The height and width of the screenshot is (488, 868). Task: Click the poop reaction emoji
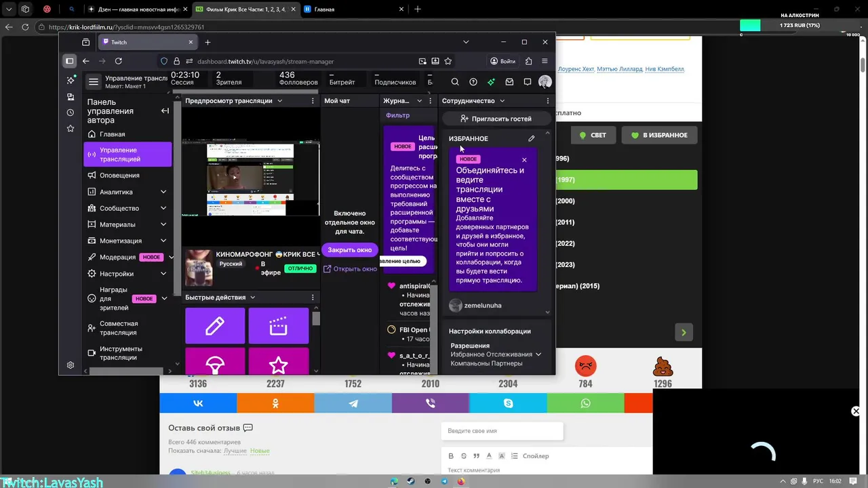[663, 367]
